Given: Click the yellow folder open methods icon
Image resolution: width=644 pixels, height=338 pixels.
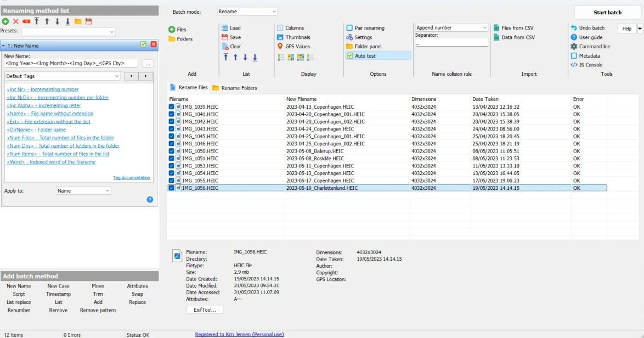Looking at the screenshot, I should click(78, 21).
